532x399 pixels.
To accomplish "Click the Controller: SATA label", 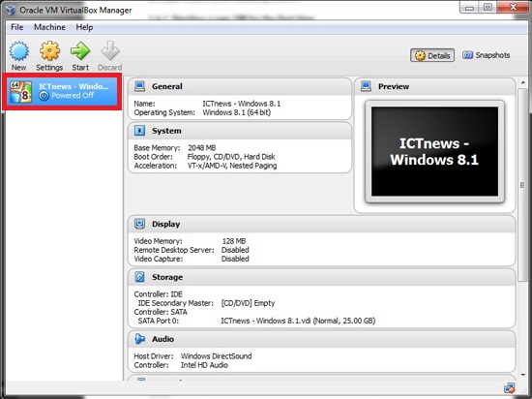I will tap(161, 312).
